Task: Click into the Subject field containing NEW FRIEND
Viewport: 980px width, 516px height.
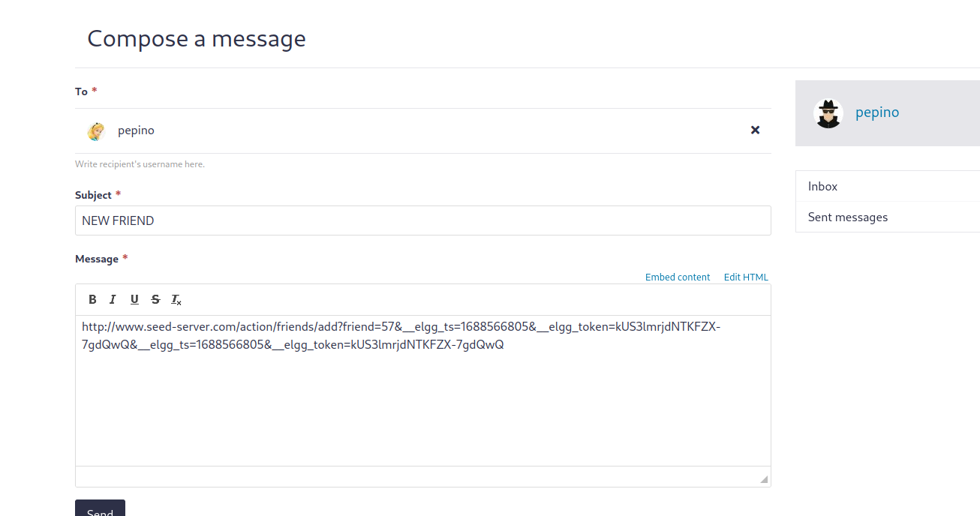Action: coord(423,220)
